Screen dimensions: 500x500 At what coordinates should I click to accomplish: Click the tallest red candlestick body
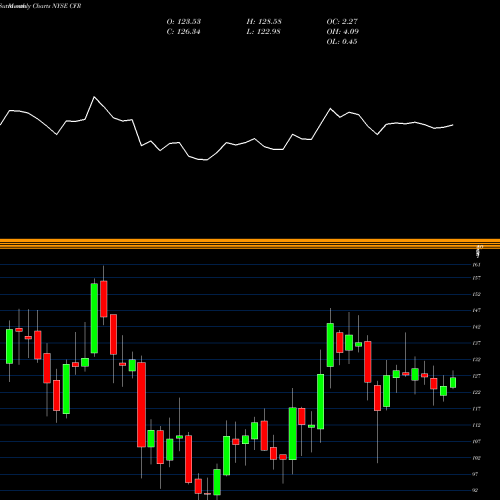pyautogui.click(x=142, y=405)
